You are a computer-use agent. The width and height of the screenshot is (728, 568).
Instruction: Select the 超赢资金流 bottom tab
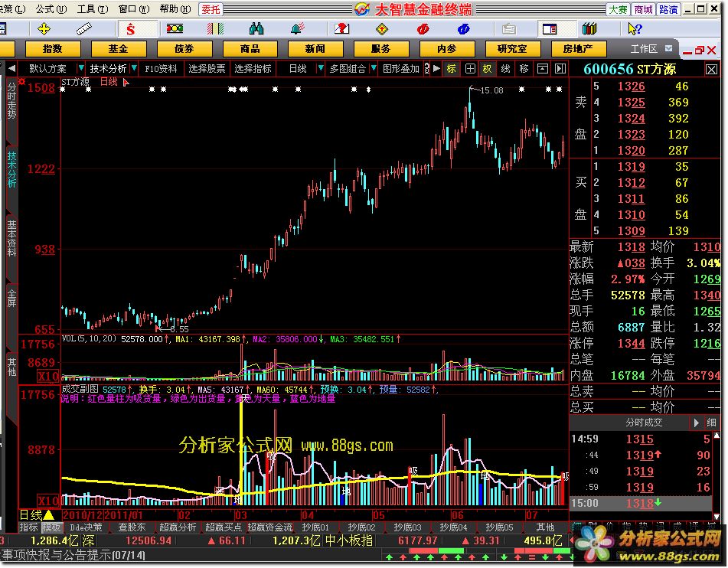click(270, 527)
